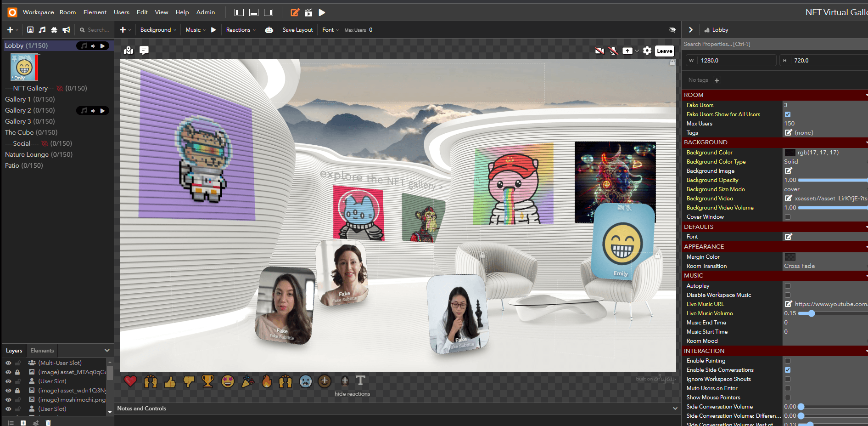Delete layer with the trash icon

48,423
